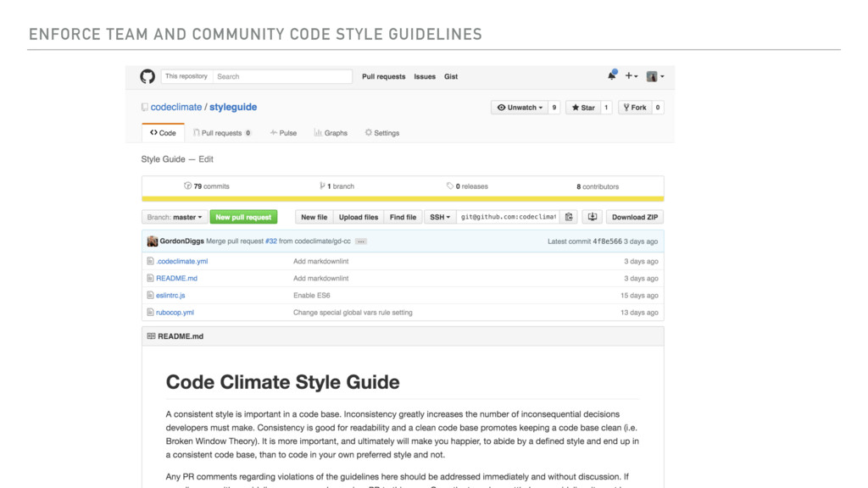Open watchers count 9
868x488 pixels.
pos(554,108)
